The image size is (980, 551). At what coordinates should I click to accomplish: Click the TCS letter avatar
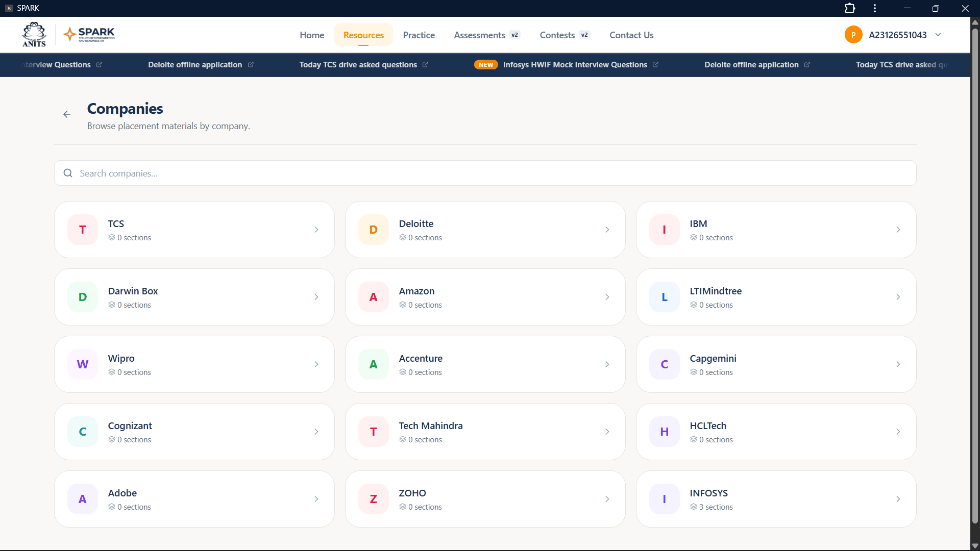(x=83, y=230)
